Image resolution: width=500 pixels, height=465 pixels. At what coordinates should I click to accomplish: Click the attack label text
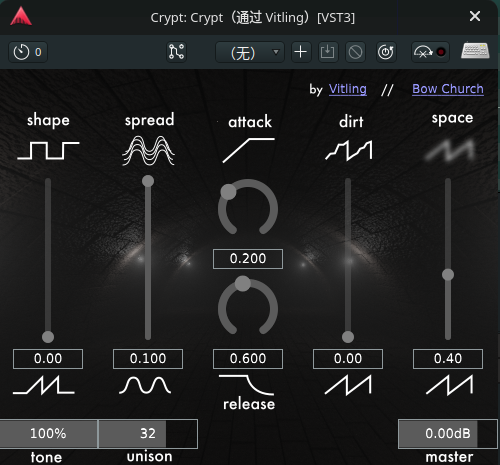click(250, 122)
